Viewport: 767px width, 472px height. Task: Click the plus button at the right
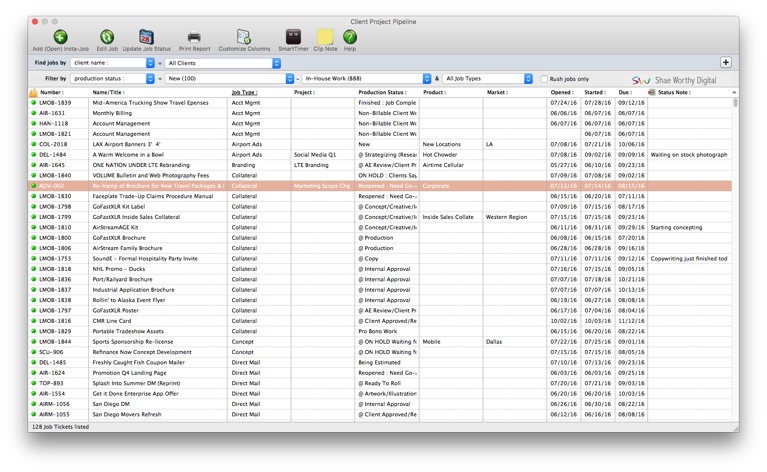[x=725, y=63]
